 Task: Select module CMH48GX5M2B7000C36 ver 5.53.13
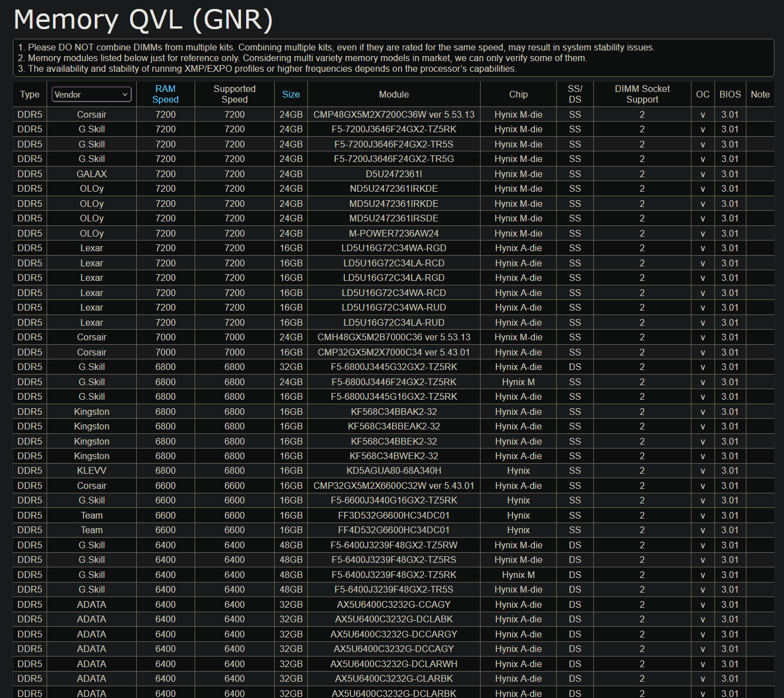[394, 337]
